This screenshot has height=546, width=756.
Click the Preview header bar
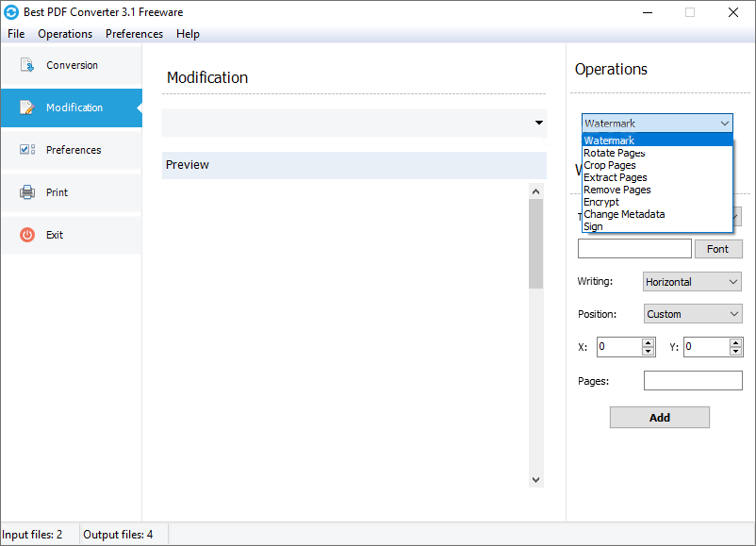click(x=354, y=165)
